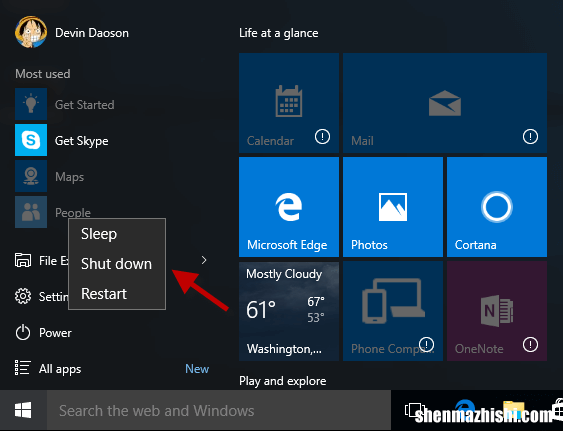Open the People app icon

(31, 212)
